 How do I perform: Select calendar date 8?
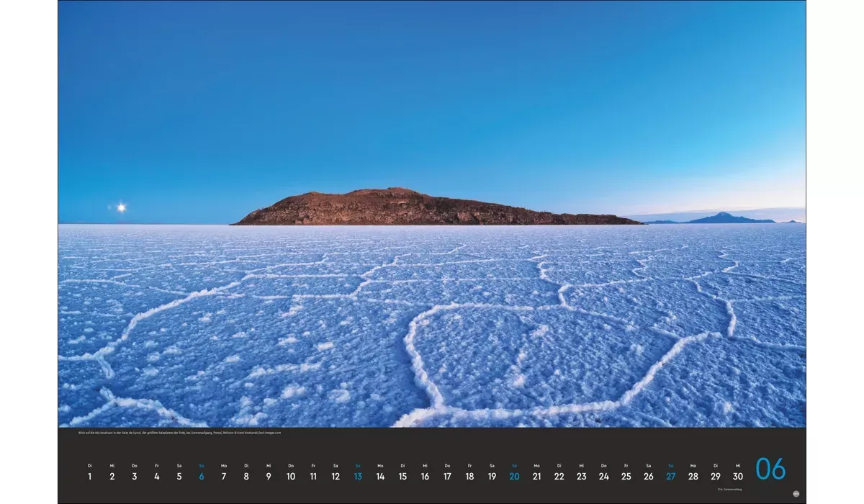pyautogui.click(x=246, y=477)
